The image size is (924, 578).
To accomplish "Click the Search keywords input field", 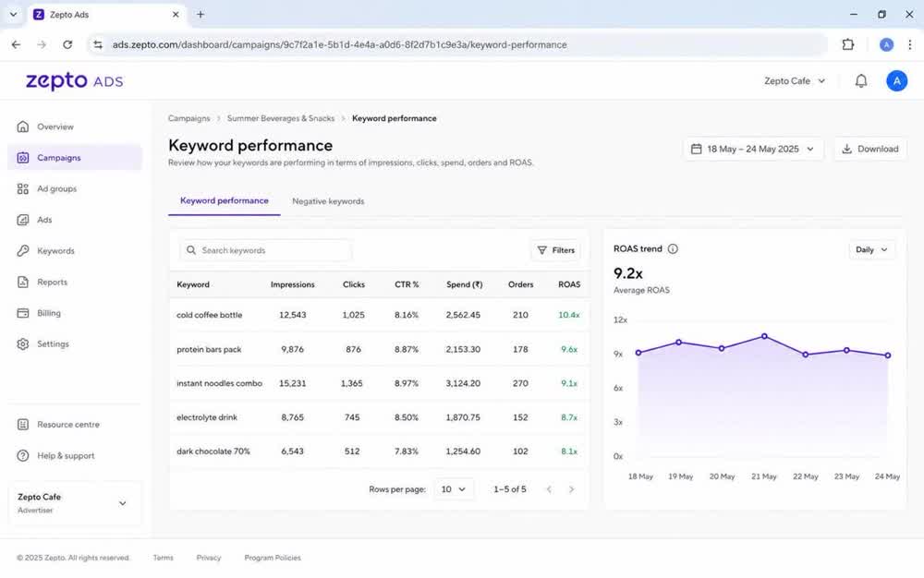I will (x=265, y=250).
